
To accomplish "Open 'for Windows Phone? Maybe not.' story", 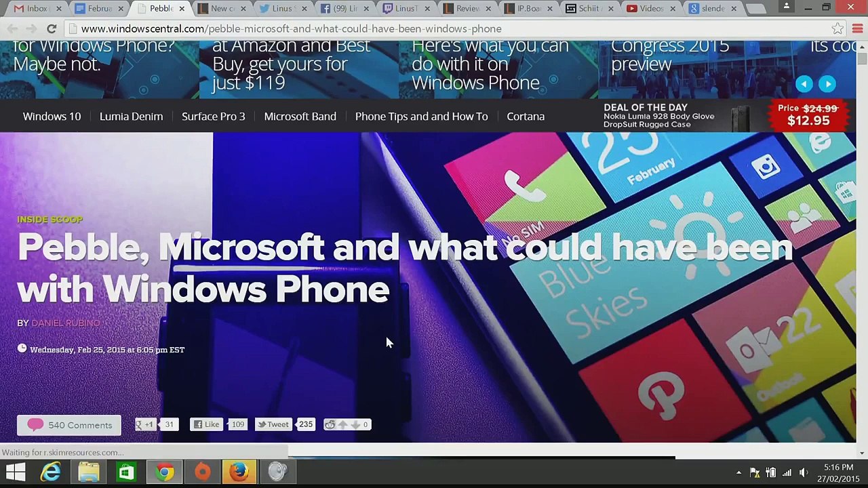I will coord(94,55).
